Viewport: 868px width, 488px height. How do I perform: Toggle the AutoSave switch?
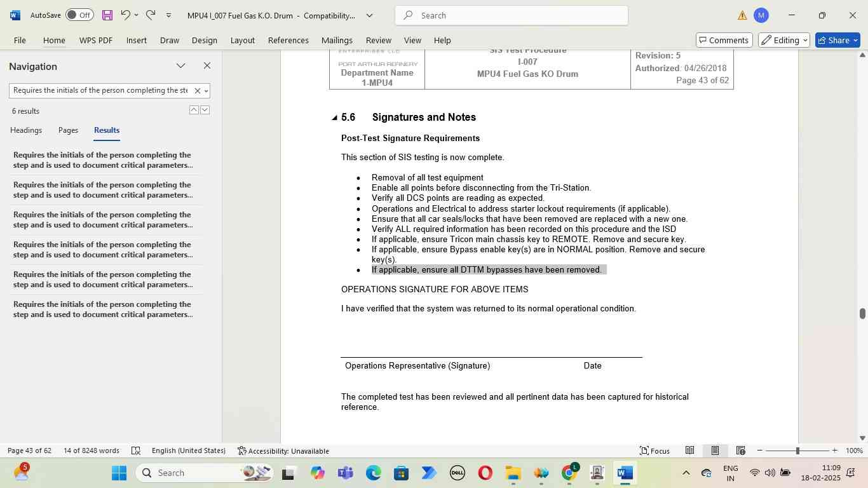point(79,15)
